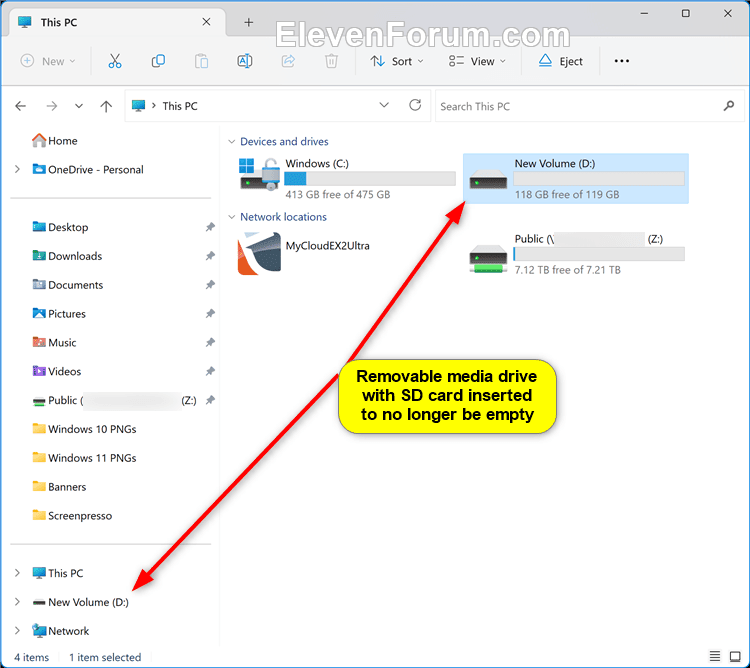Screen dimensions: 750x668
Task: Click the Paste clipboard icon
Action: coord(201,61)
